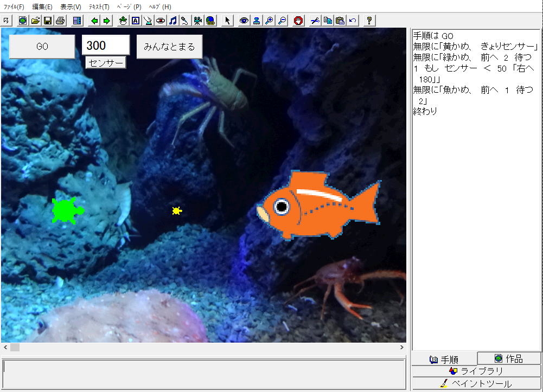Open the ファイル(F) menu
This screenshot has width=543, height=392.
pos(14,7)
